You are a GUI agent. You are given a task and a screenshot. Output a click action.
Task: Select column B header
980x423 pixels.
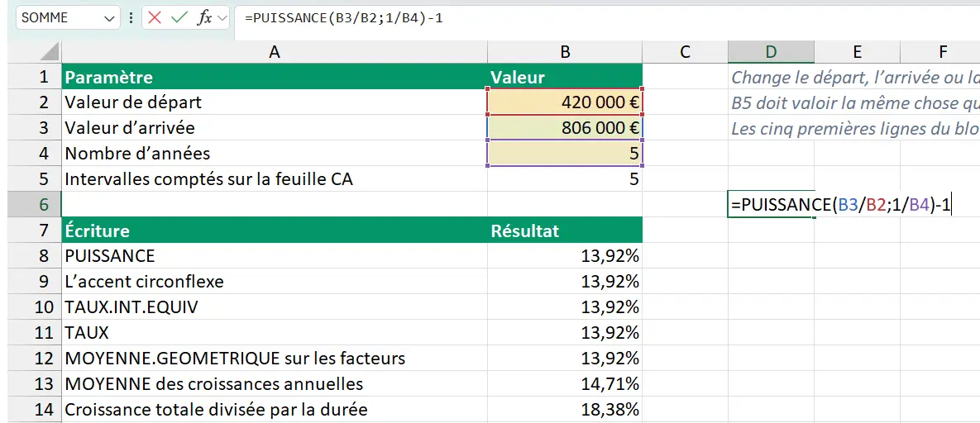(x=565, y=52)
